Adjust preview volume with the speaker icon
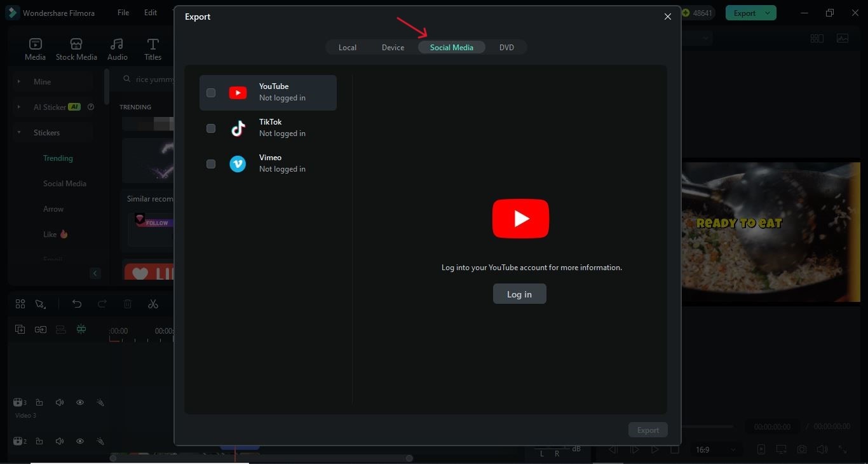The image size is (868, 464). coord(822,449)
